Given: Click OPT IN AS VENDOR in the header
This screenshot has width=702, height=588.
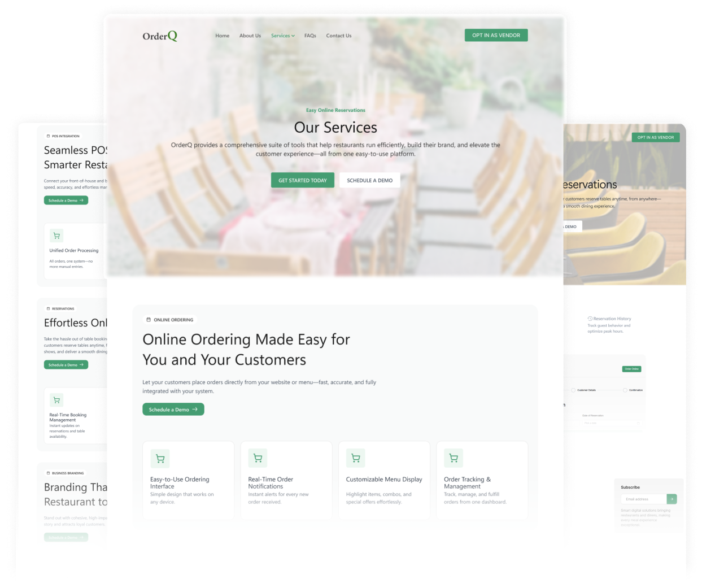Looking at the screenshot, I should click(x=495, y=34).
